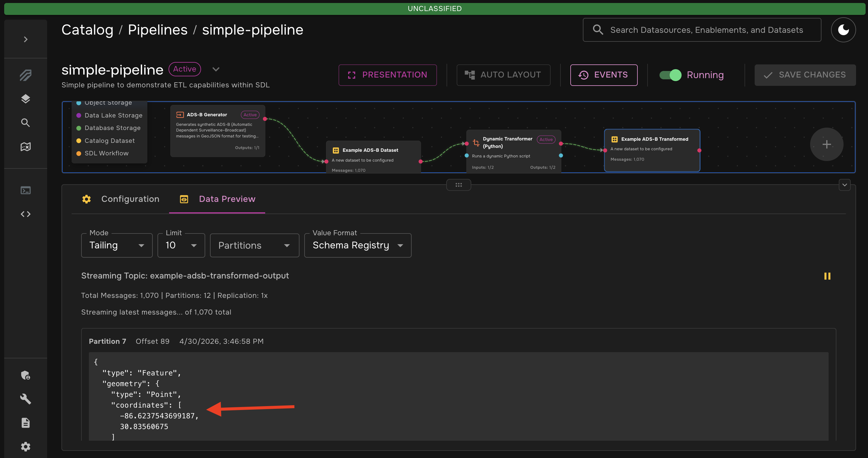Click the Data Preview eye icon
Screen dimensions: 868x458
[x=184, y=199]
